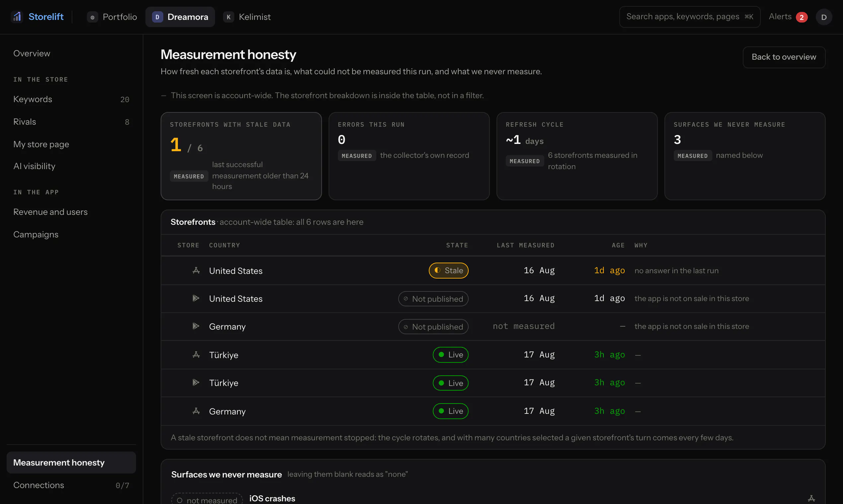This screenshot has width=843, height=504.
Task: Click the COUNTRY column header
Action: (x=225, y=245)
